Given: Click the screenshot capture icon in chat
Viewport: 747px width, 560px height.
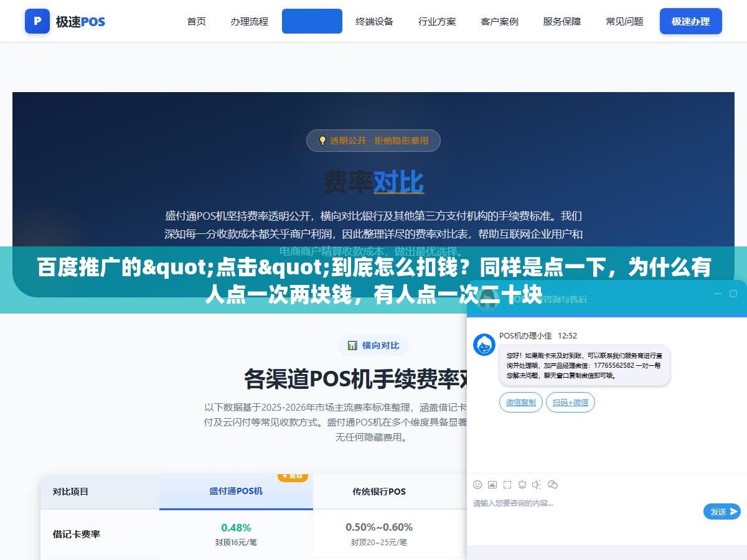Looking at the screenshot, I should pyautogui.click(x=507, y=485).
